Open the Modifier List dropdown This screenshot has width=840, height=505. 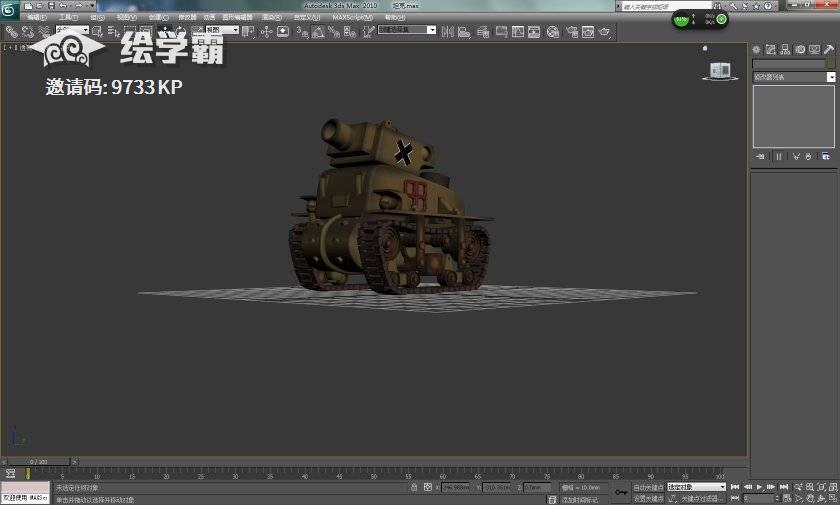click(x=794, y=77)
